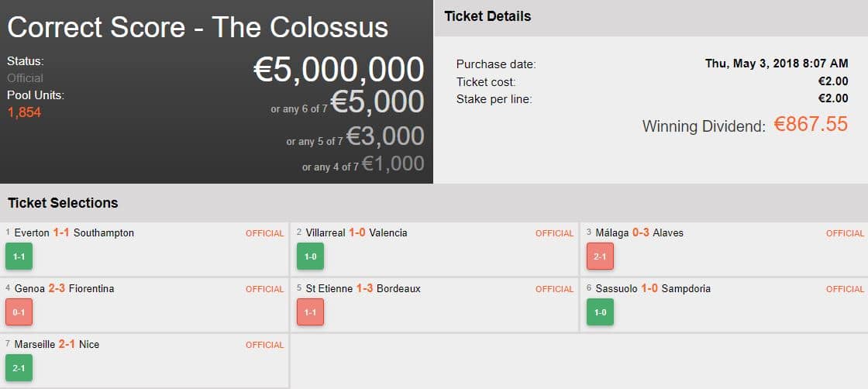Viewport: 868px width, 389px height.
Task: Click the 1,854 pool units value
Action: (x=24, y=113)
